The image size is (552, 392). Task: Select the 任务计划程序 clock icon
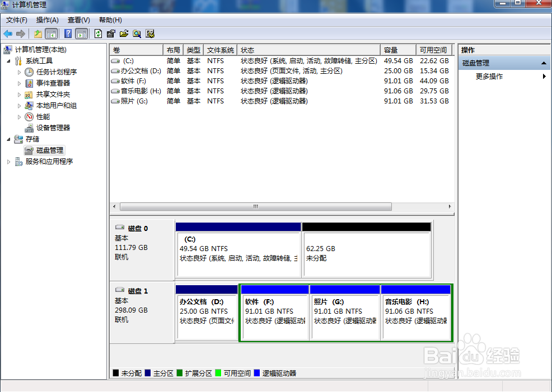[29, 72]
